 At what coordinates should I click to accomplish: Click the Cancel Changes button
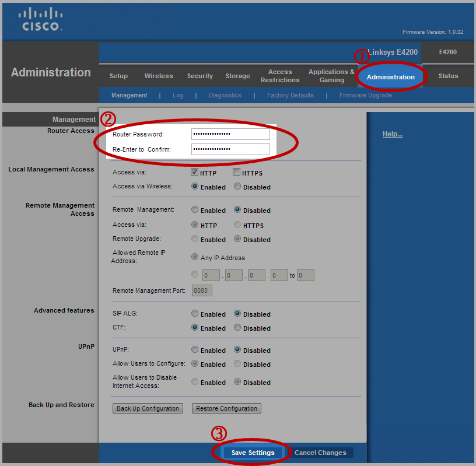pyautogui.click(x=320, y=453)
